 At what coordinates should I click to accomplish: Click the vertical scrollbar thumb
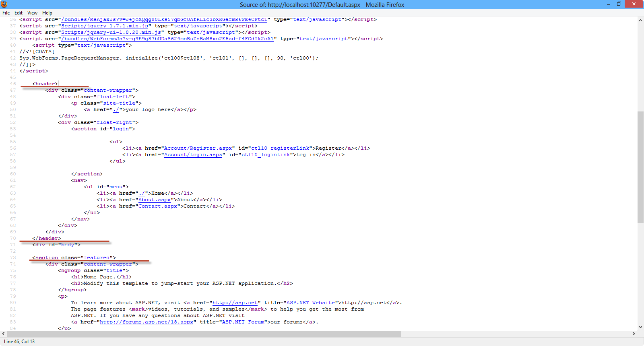(640, 167)
